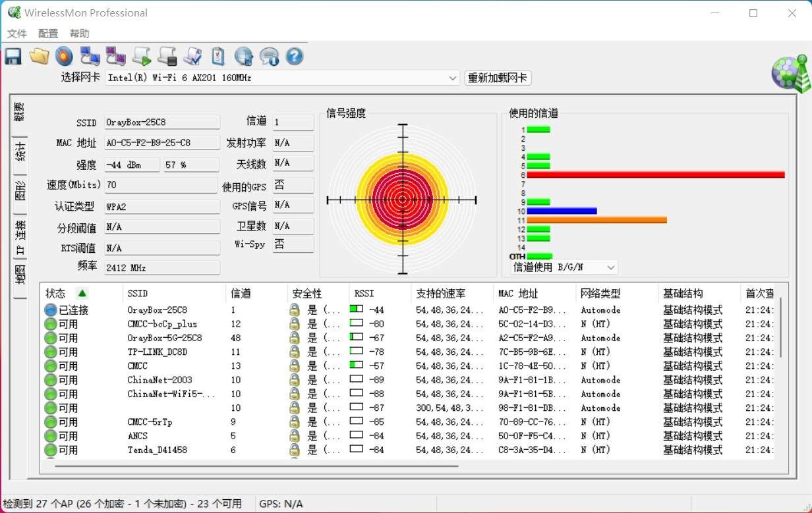Select the ANCS SSID entry
812x513 pixels.
click(x=137, y=436)
